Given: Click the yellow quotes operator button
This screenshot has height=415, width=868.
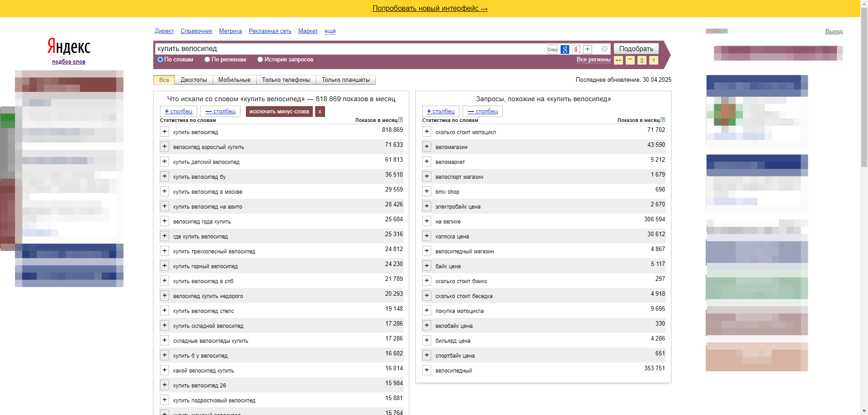Looking at the screenshot, I should pos(630,60).
